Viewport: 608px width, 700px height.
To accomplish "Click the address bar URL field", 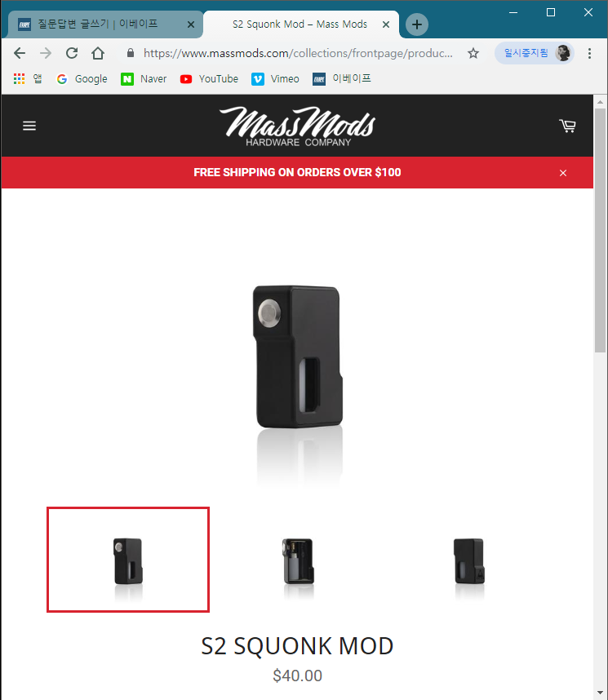I will click(x=298, y=54).
